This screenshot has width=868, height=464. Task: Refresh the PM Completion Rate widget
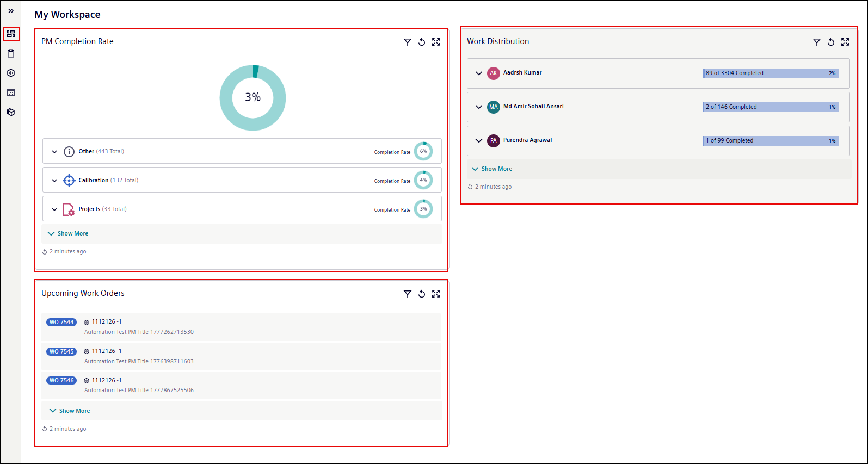click(x=422, y=42)
